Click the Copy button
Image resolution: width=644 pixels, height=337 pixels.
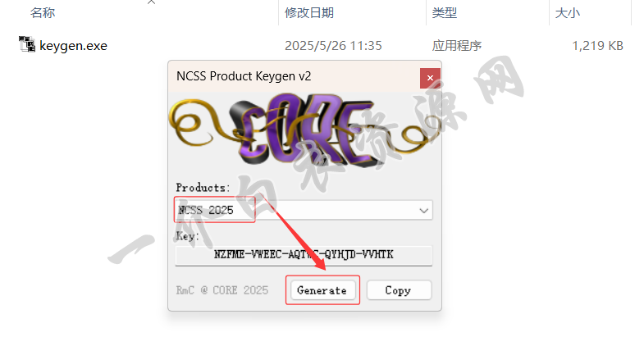tap(399, 290)
